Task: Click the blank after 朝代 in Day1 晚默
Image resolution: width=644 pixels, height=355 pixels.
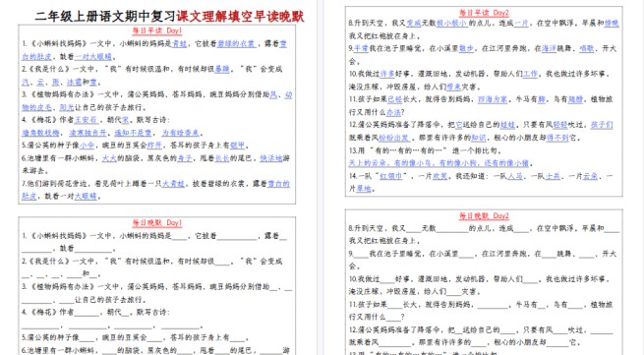Action: tap(125, 313)
